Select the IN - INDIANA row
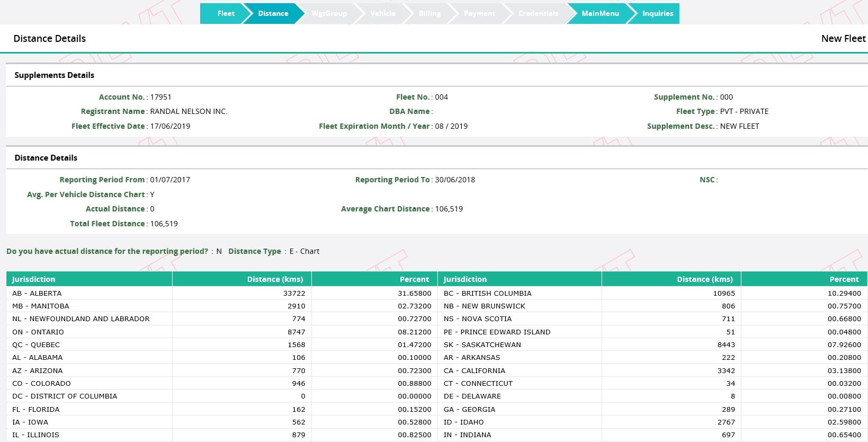The width and height of the screenshot is (868, 442). coord(653,435)
